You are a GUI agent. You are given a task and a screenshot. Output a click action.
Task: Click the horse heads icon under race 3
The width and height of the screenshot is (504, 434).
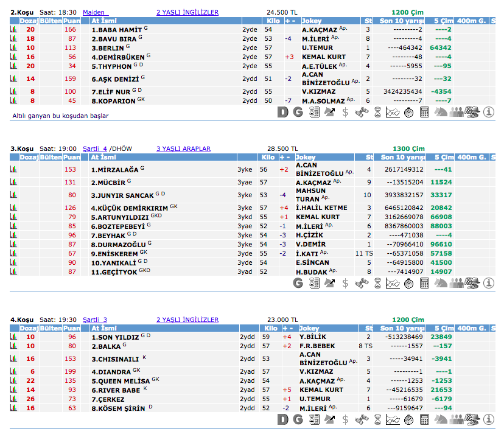(x=441, y=282)
